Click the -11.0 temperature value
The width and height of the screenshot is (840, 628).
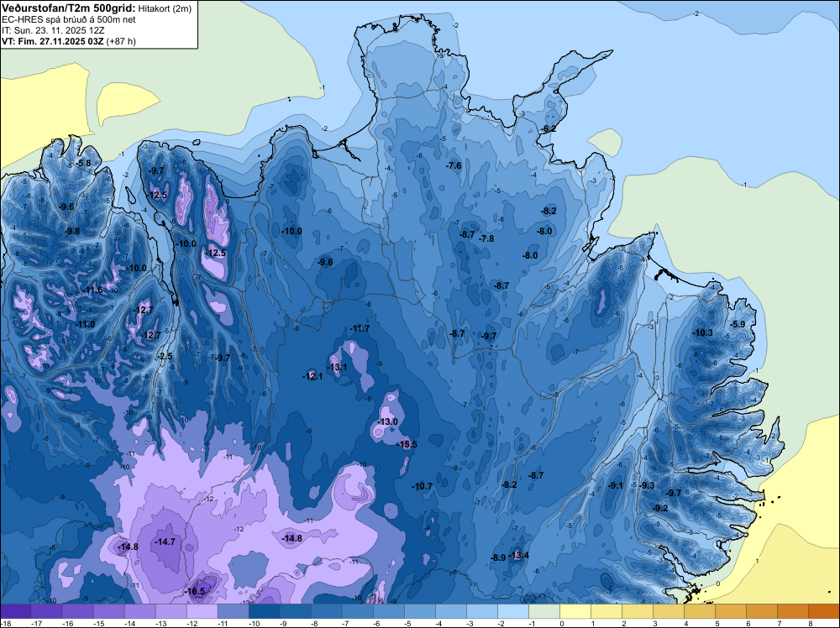pos(85,324)
